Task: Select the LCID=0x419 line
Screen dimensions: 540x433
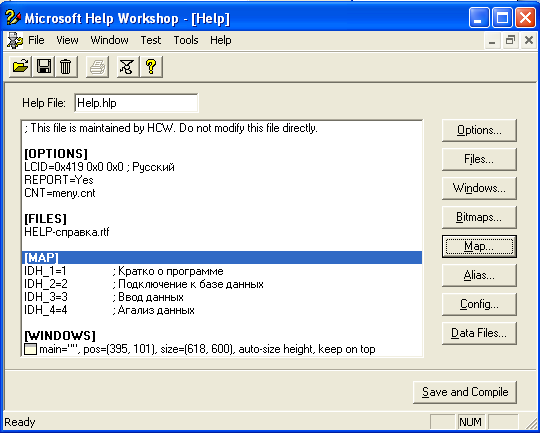Action: (100, 167)
